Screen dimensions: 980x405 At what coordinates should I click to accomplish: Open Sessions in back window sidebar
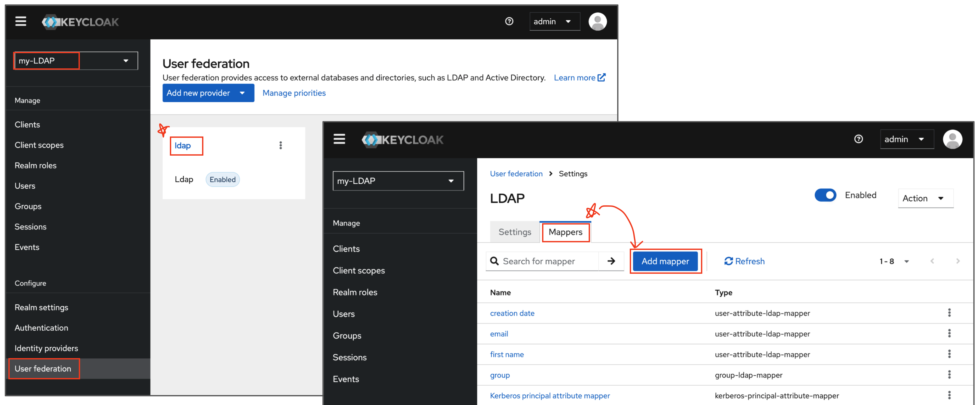tap(30, 227)
